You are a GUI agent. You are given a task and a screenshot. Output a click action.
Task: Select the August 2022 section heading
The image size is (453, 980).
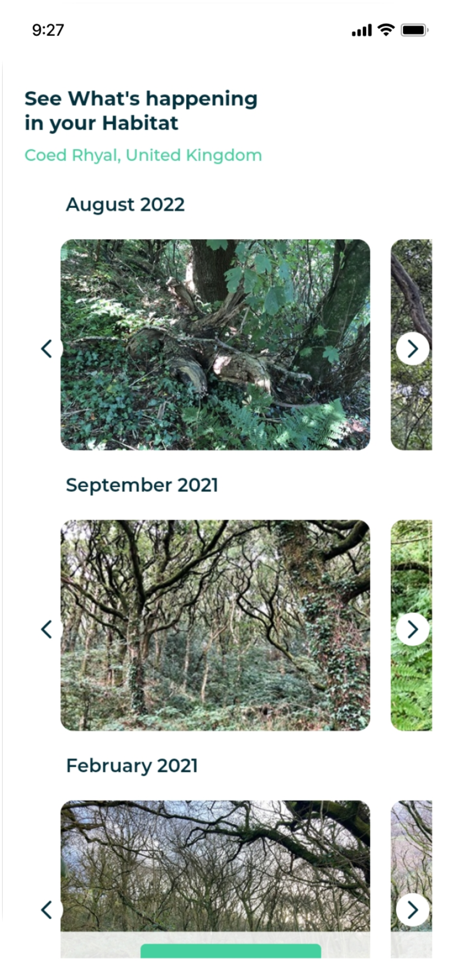point(125,205)
